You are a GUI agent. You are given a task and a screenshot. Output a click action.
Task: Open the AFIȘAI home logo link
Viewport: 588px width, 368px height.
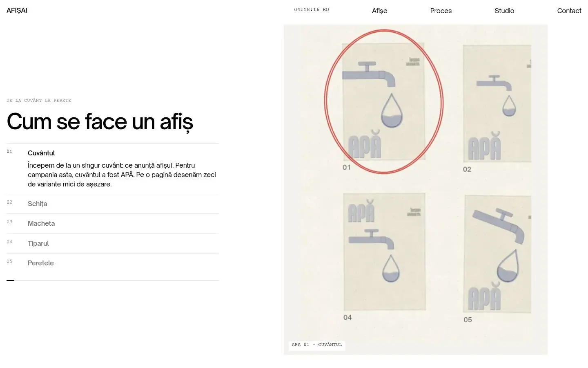(x=17, y=10)
